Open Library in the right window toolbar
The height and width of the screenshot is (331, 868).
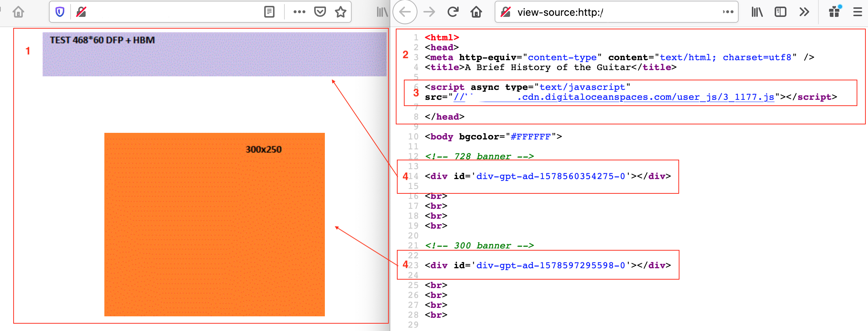coord(757,12)
